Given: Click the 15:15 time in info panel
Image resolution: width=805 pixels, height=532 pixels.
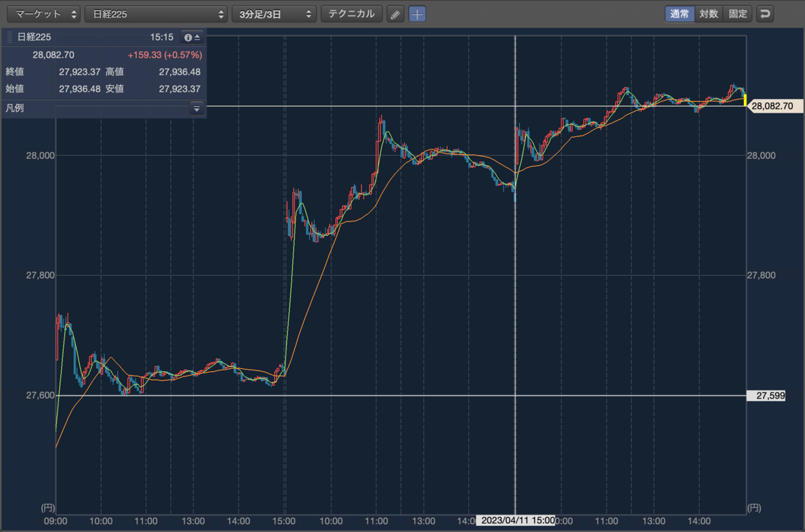Looking at the screenshot, I should click(163, 38).
